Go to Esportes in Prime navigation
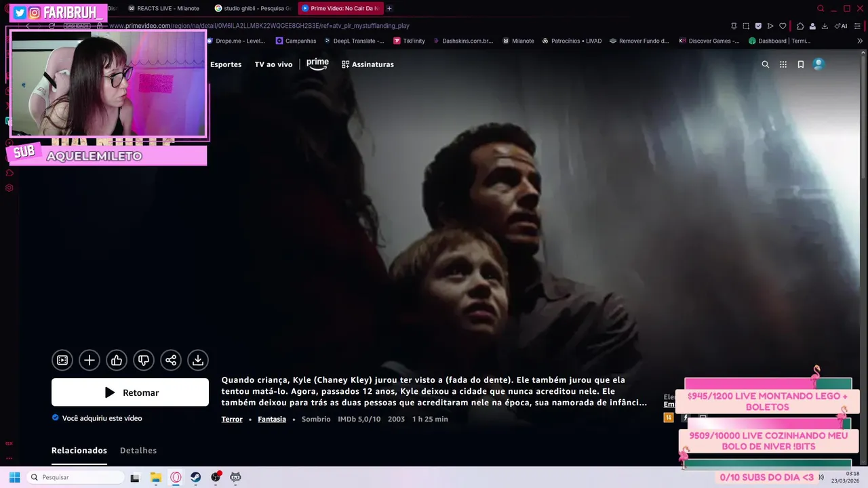 [226, 64]
